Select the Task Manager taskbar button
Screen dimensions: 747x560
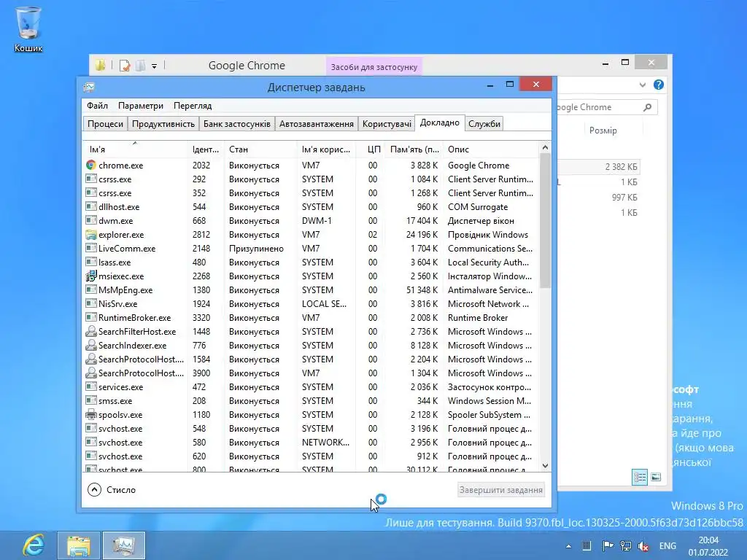click(124, 545)
